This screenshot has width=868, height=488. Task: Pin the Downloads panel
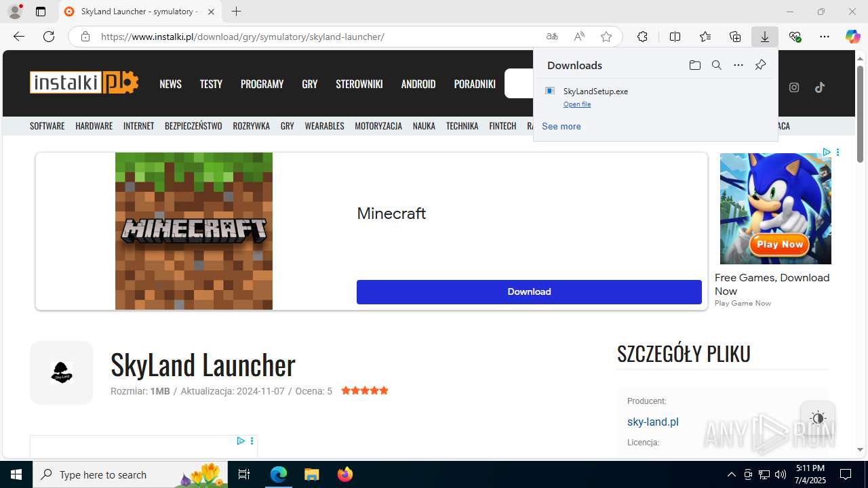(x=760, y=65)
